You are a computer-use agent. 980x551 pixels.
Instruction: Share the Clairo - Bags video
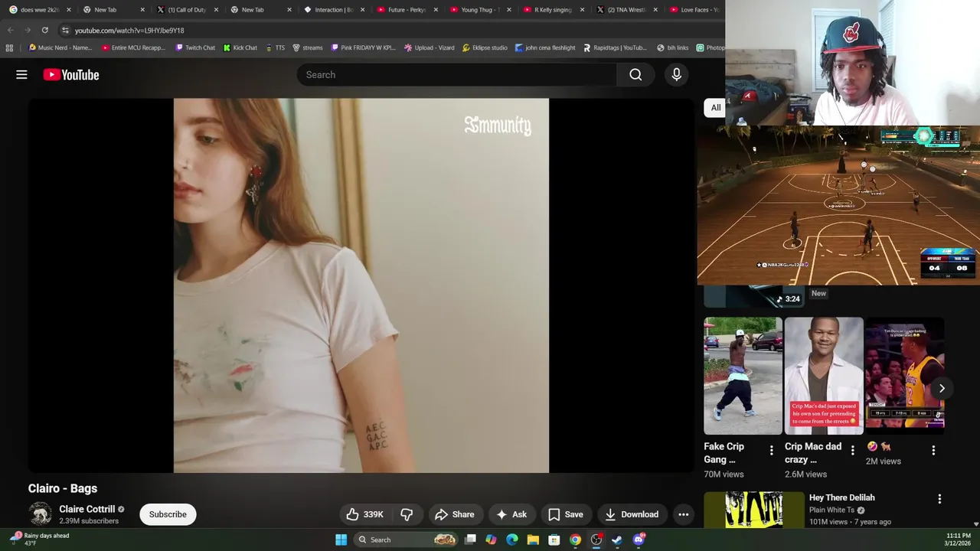click(455, 514)
